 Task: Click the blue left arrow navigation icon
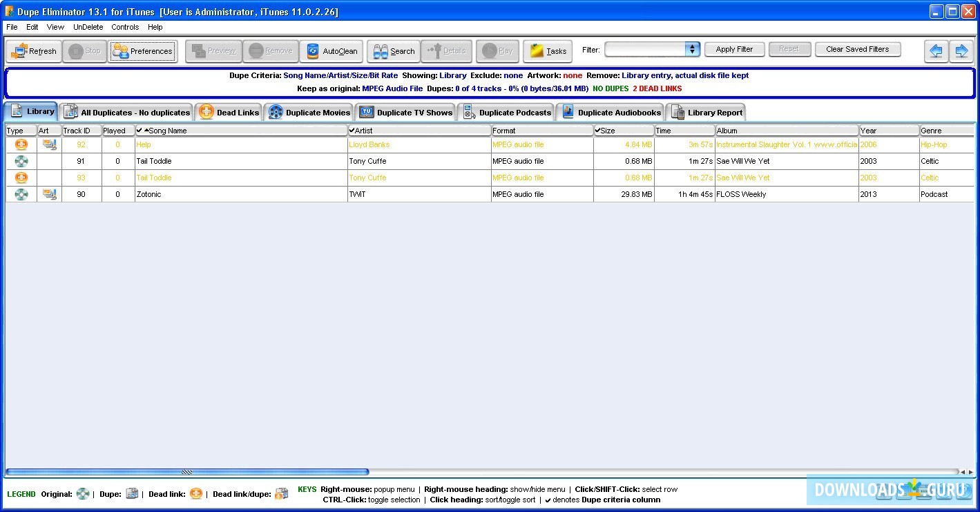pos(936,51)
